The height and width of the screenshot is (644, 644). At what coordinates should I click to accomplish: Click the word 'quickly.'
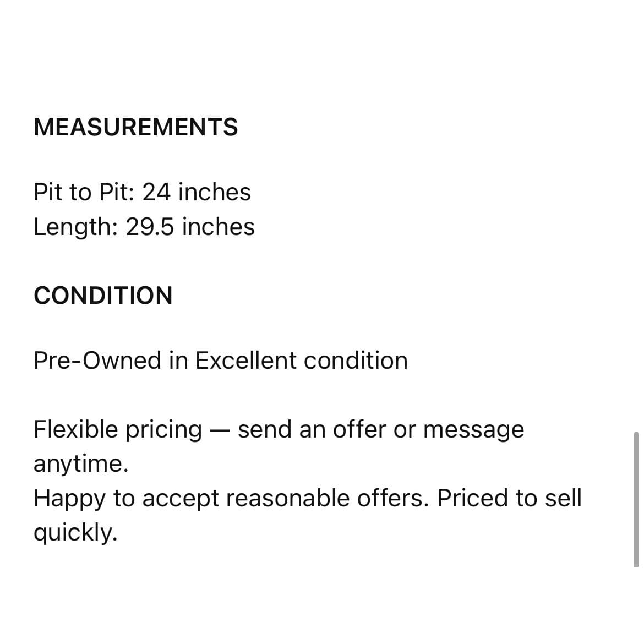pyautogui.click(x=75, y=533)
